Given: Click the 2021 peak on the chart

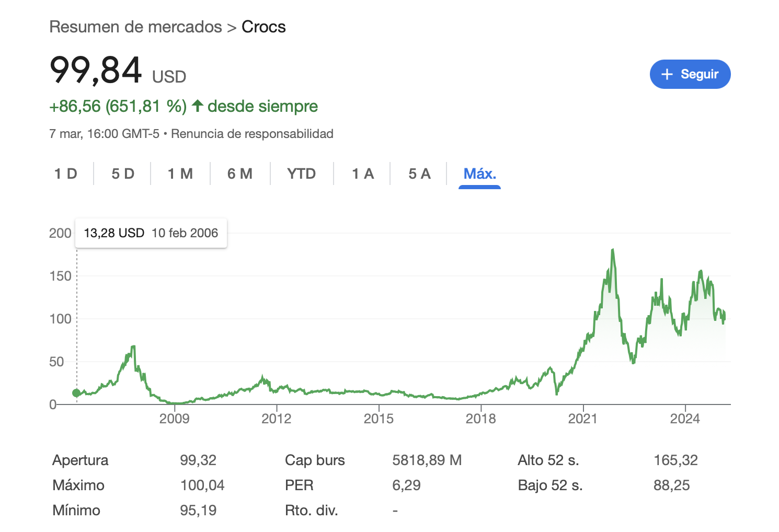Looking at the screenshot, I should (612, 251).
